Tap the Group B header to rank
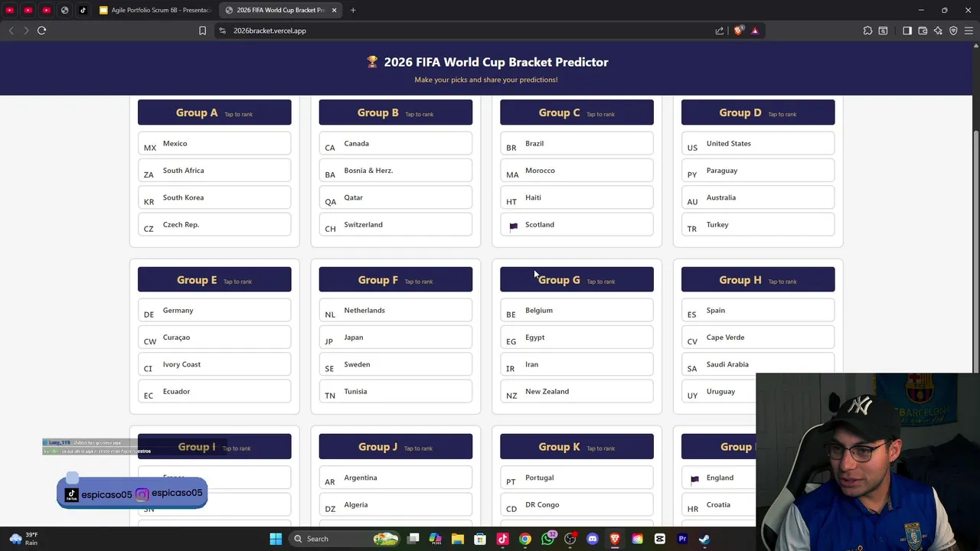Image resolution: width=980 pixels, height=551 pixels. [396, 112]
